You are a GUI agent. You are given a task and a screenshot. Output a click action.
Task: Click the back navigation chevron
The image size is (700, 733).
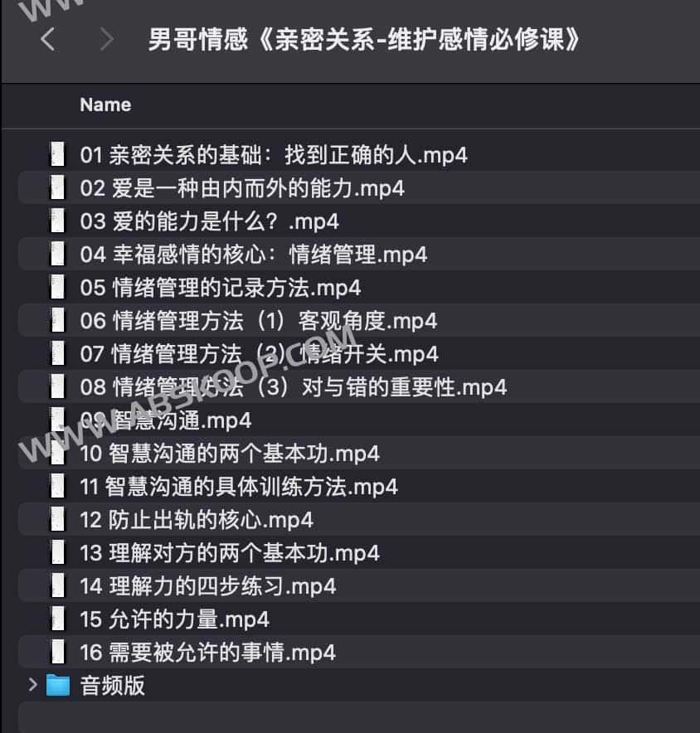coord(48,39)
